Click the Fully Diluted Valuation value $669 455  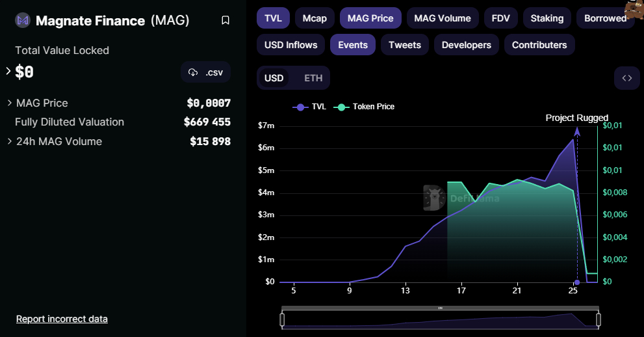pos(207,122)
